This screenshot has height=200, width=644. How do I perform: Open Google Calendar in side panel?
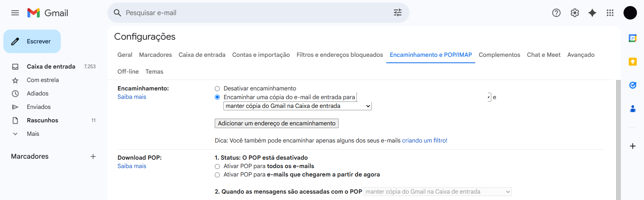pyautogui.click(x=633, y=38)
